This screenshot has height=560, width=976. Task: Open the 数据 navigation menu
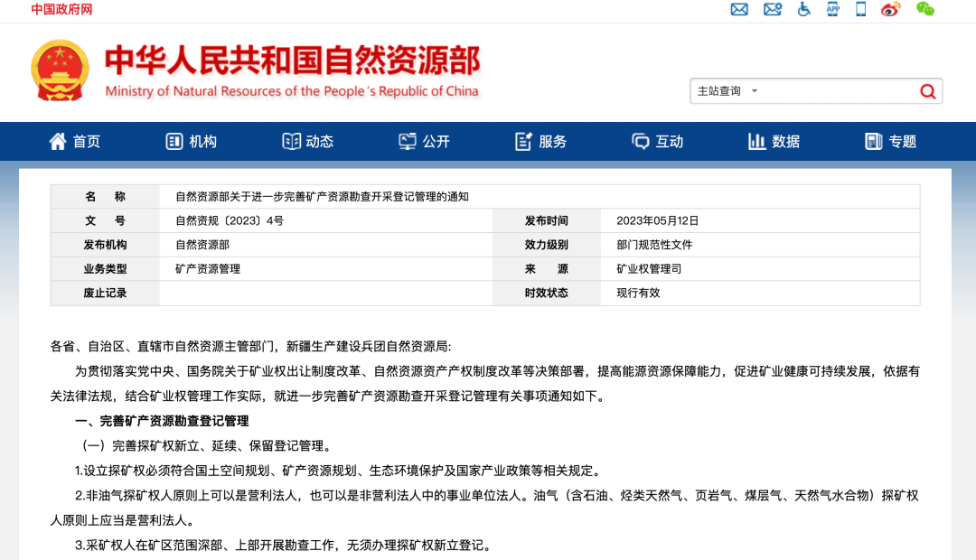click(774, 142)
